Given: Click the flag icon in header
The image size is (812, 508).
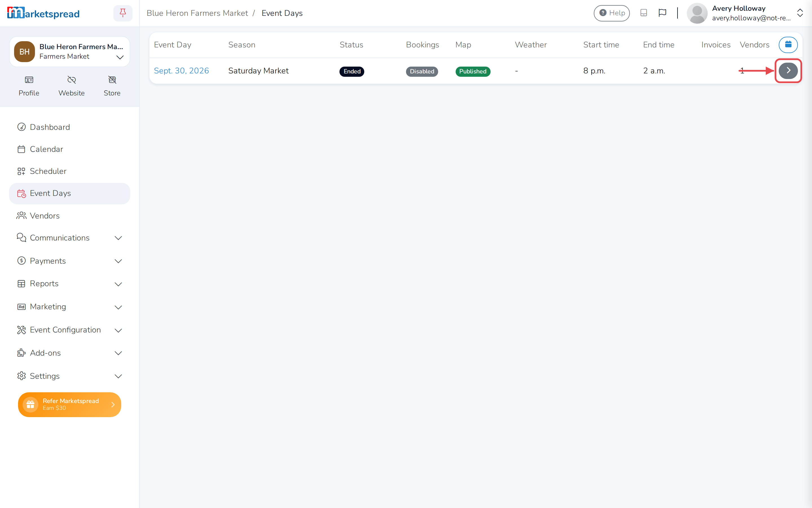Looking at the screenshot, I should tap(662, 13).
